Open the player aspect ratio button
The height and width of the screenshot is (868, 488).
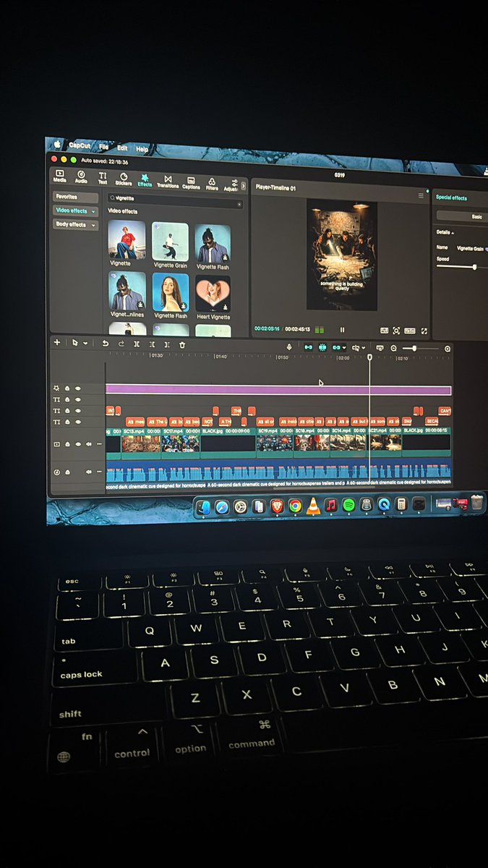pos(410,331)
